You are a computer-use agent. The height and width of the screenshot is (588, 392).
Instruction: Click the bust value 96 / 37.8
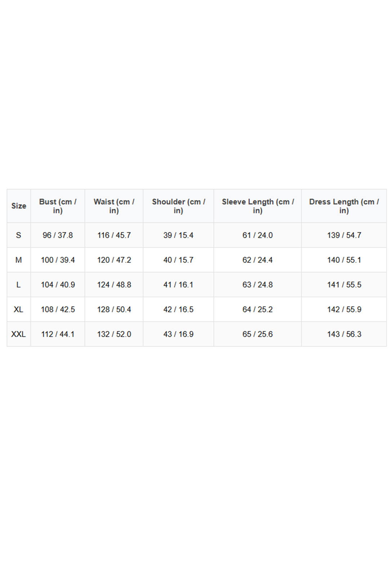(58, 235)
